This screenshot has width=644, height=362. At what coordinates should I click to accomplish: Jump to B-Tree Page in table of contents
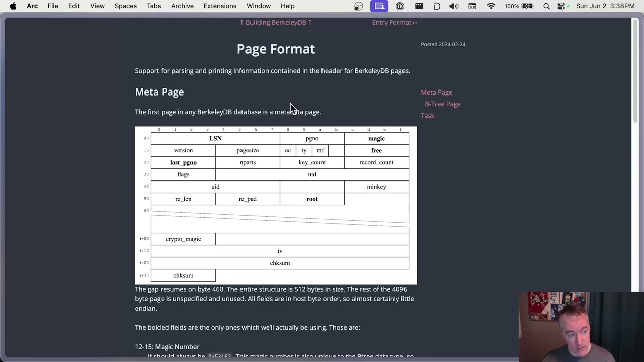443,104
